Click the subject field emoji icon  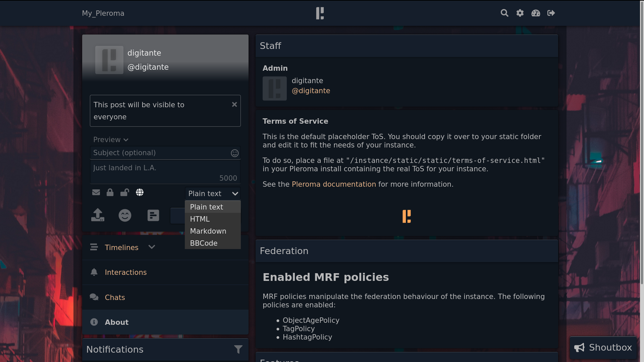click(234, 153)
